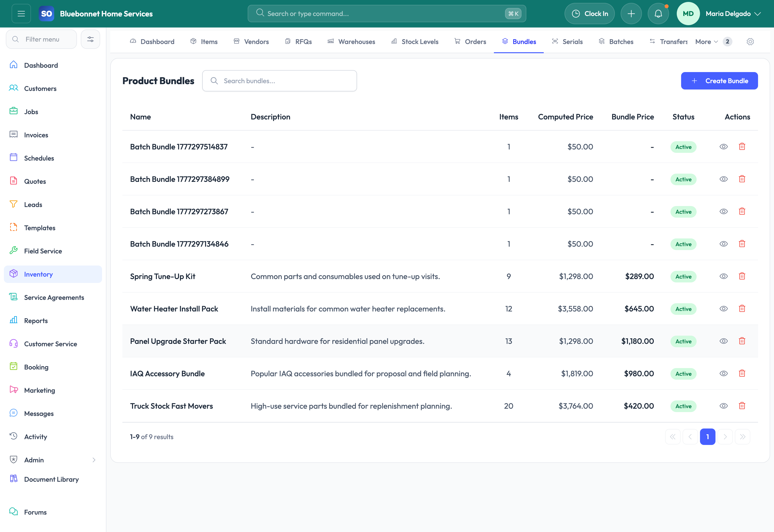This screenshot has width=774, height=532.
Task: Click the Create Bundle button
Action: tap(719, 81)
